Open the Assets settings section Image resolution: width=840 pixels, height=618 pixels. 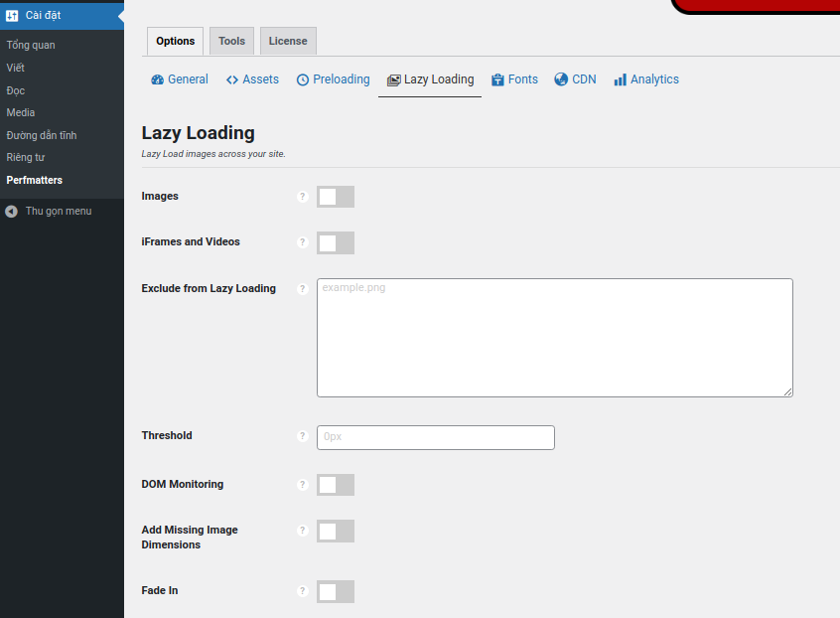tap(252, 79)
